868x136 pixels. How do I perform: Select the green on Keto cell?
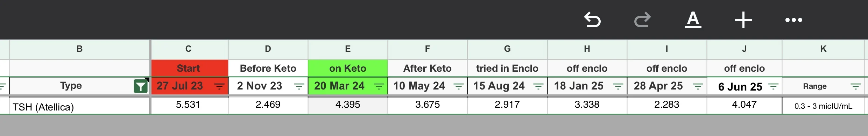348,68
